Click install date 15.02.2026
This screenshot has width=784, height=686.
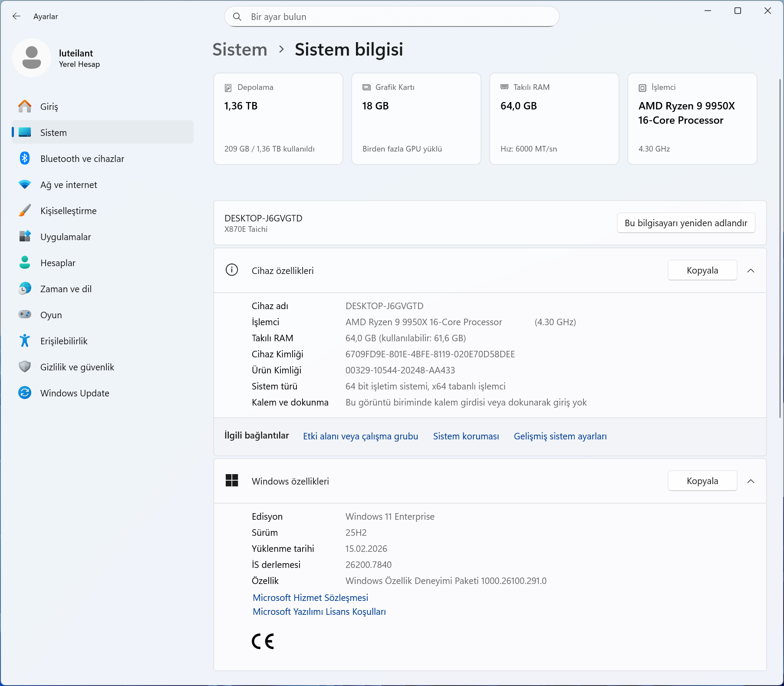(x=366, y=549)
